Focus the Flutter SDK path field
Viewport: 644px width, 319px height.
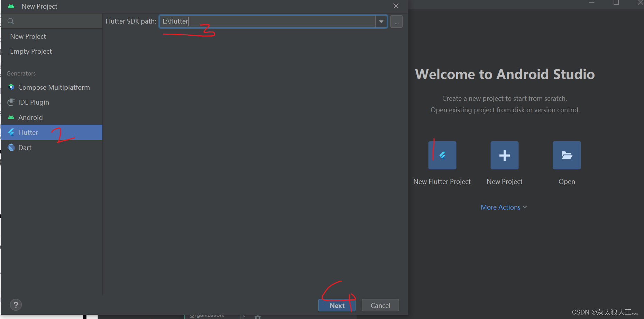click(267, 21)
